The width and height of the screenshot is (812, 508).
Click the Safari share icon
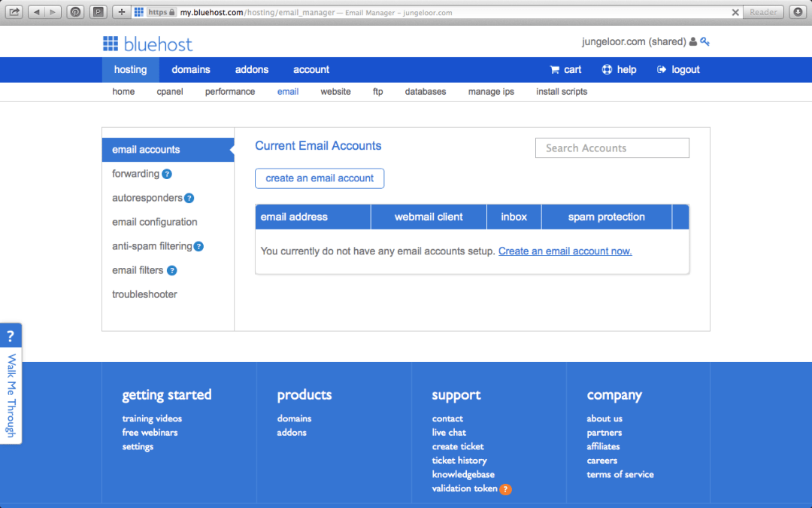(x=14, y=12)
